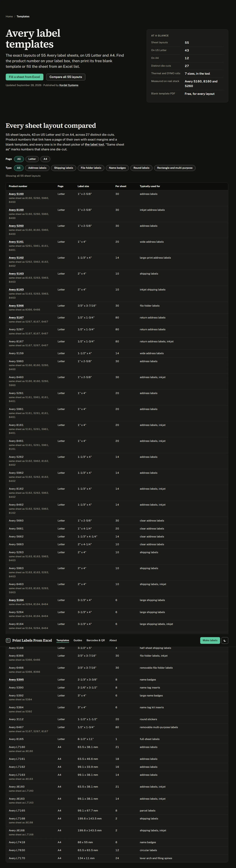
Task: Filter type by Shipping labels
Action: tap(64, 168)
